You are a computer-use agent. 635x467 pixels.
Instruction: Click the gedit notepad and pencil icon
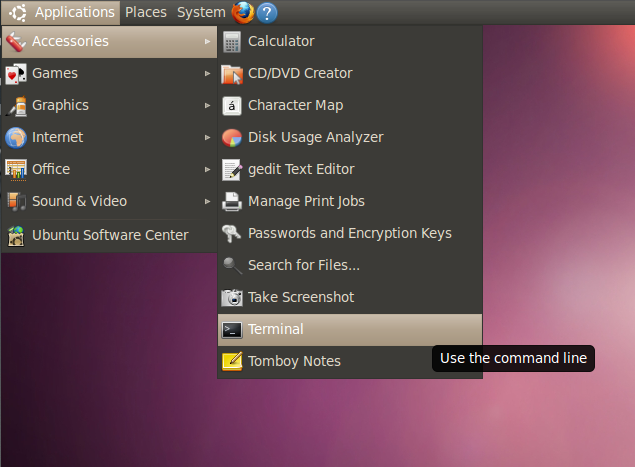point(232,170)
